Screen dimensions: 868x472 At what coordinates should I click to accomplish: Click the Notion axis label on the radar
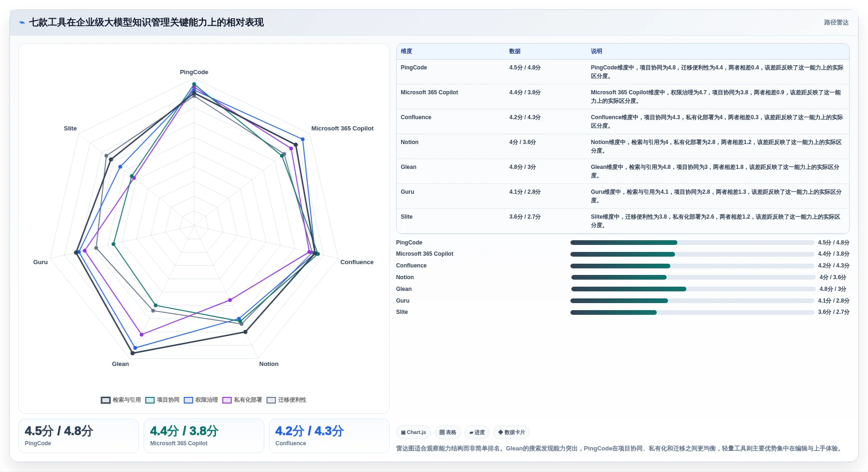click(269, 364)
